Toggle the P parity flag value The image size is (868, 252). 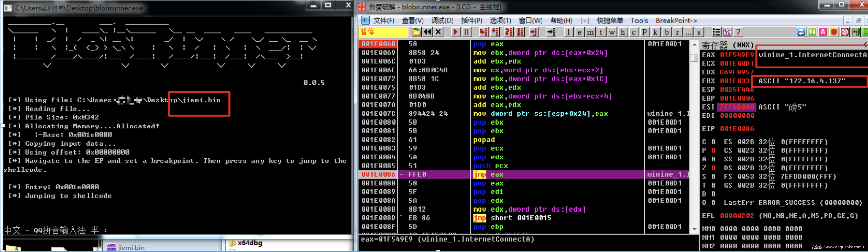click(x=713, y=151)
